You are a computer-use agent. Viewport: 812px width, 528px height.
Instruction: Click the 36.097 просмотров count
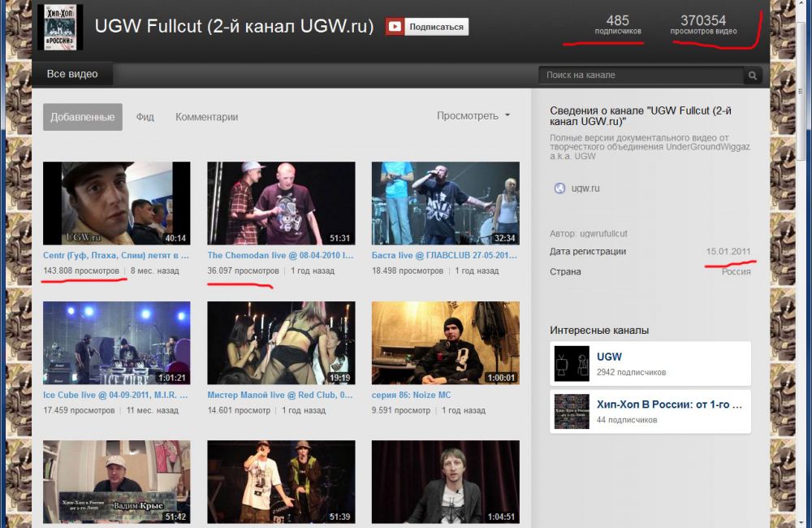click(x=243, y=271)
